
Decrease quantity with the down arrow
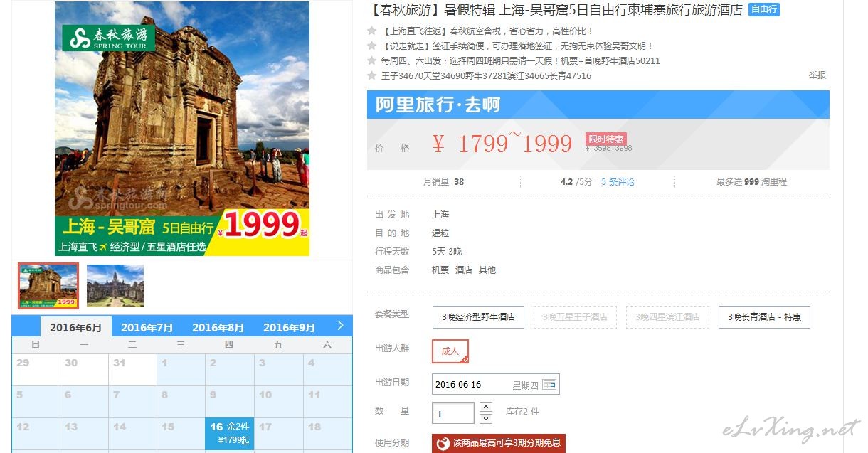click(x=486, y=419)
